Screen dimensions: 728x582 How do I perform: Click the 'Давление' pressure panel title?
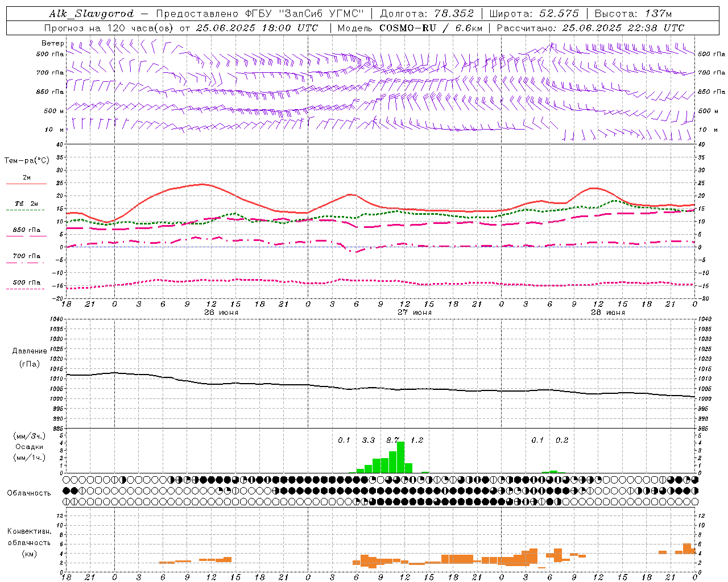coord(30,351)
